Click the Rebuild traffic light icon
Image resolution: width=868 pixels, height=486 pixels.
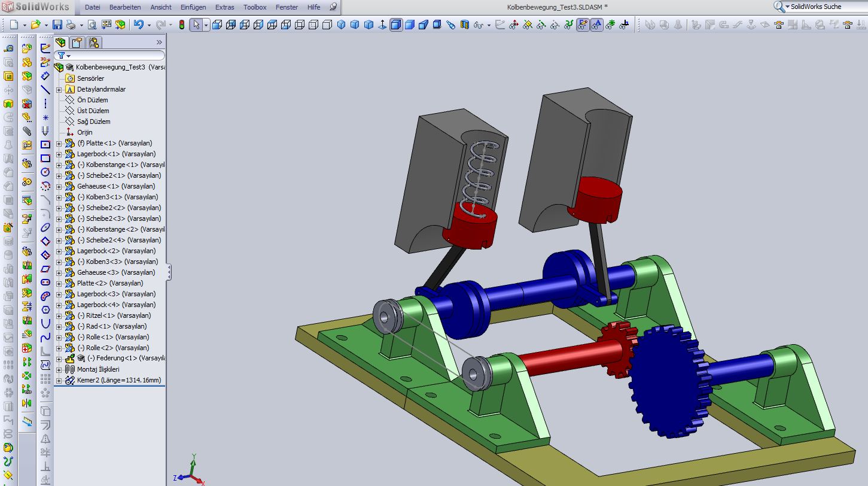(182, 25)
